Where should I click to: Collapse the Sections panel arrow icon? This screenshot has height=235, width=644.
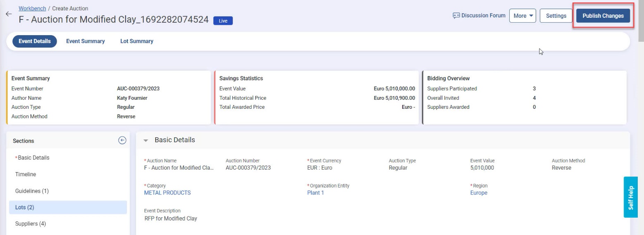click(x=122, y=140)
